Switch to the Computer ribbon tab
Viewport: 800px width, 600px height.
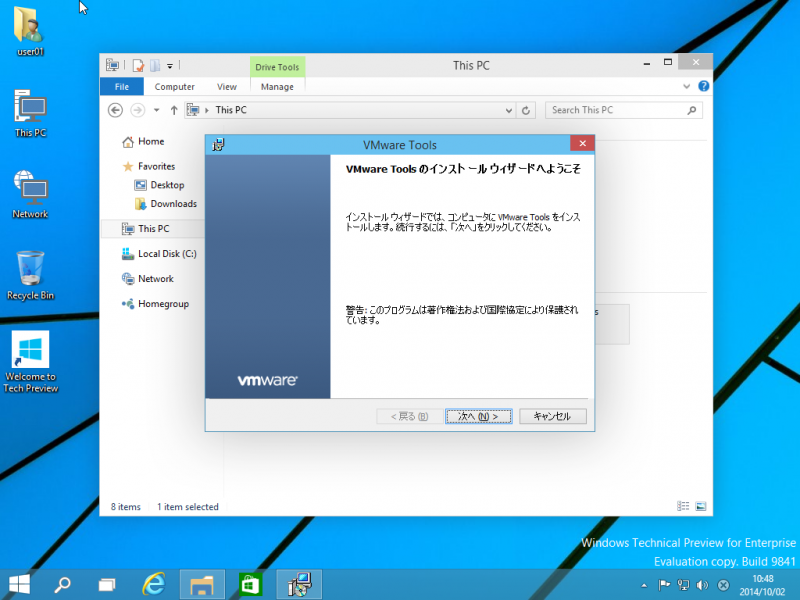tap(174, 87)
